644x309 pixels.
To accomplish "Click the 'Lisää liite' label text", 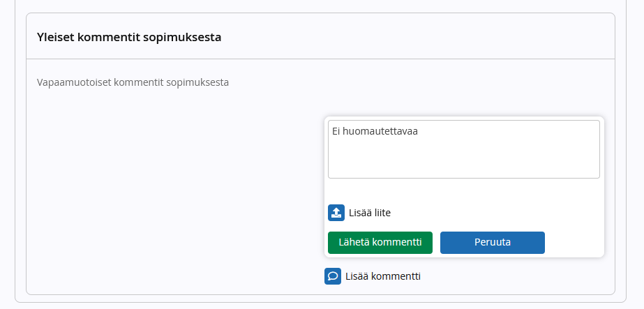I will (370, 213).
